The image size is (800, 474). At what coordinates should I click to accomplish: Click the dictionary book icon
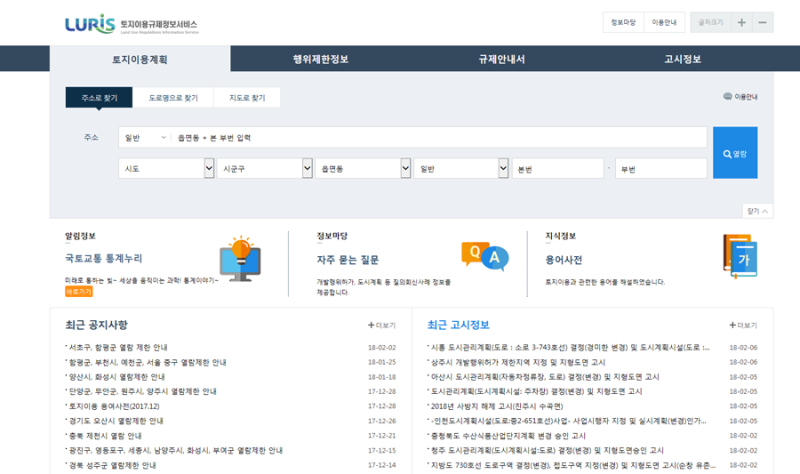point(740,256)
